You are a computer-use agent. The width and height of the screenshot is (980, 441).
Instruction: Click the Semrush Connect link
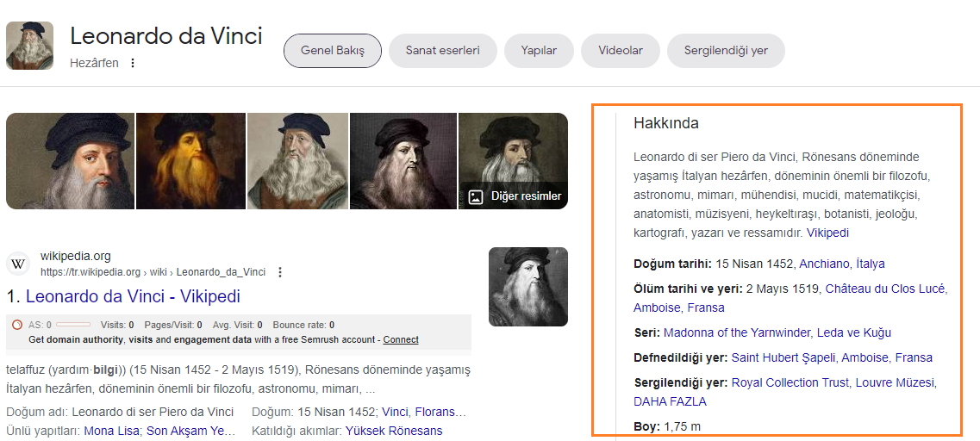pyautogui.click(x=401, y=340)
